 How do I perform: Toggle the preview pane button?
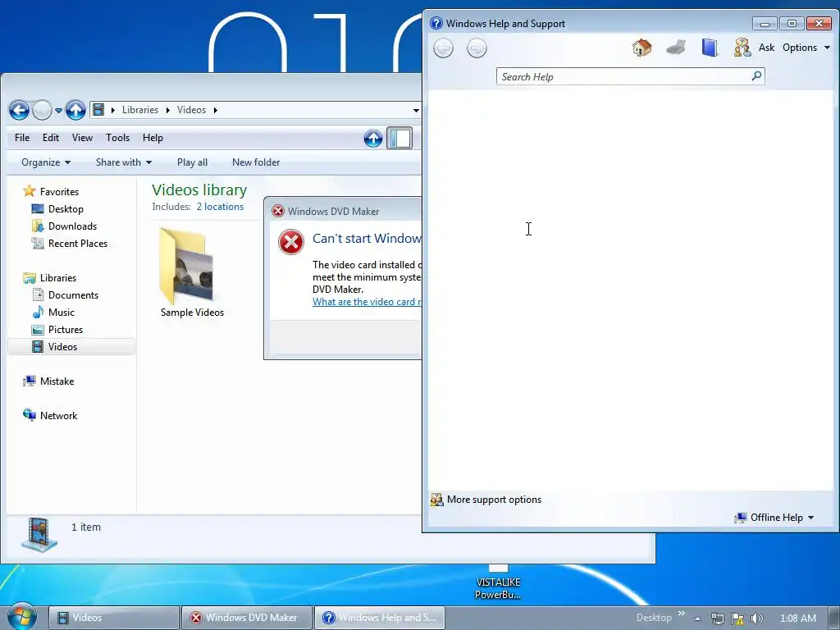click(399, 138)
